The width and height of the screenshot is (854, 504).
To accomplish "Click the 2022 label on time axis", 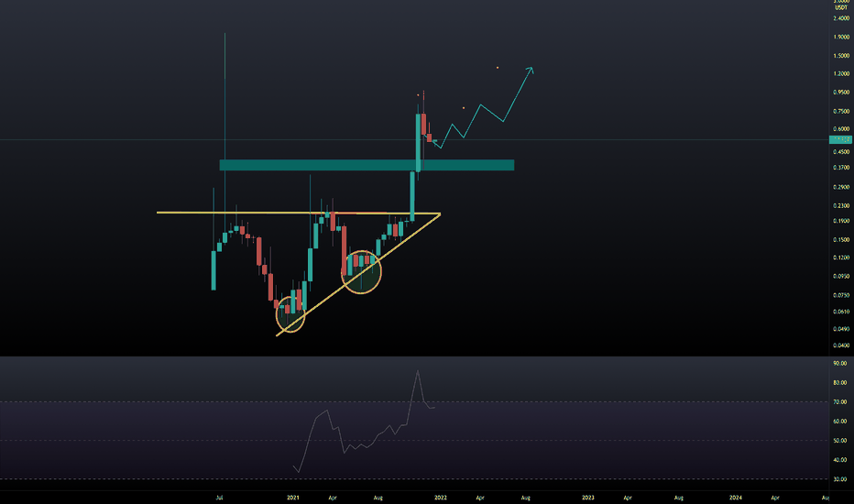I will (x=441, y=498).
